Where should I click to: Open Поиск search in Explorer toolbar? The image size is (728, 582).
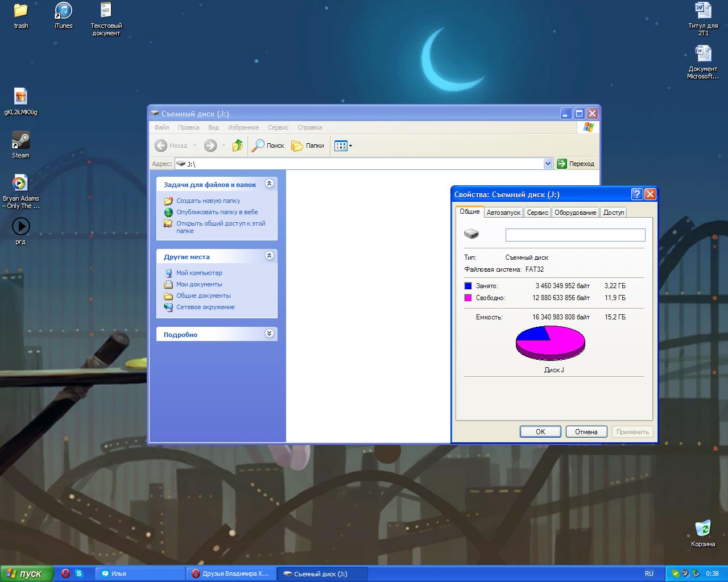(268, 145)
